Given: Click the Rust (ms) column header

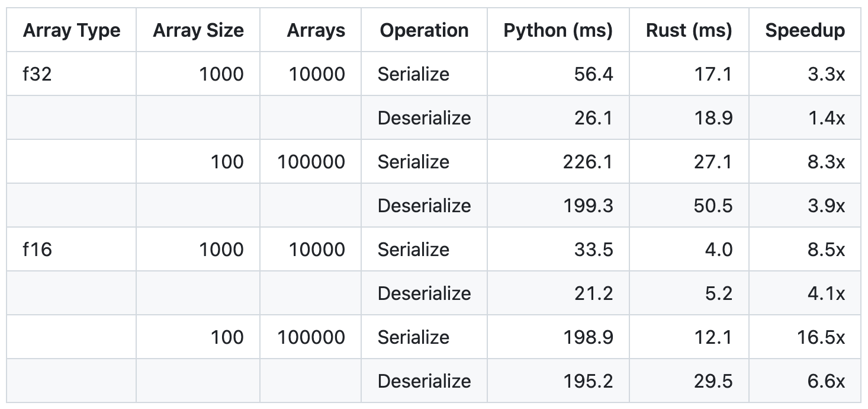Looking at the screenshot, I should tap(689, 30).
